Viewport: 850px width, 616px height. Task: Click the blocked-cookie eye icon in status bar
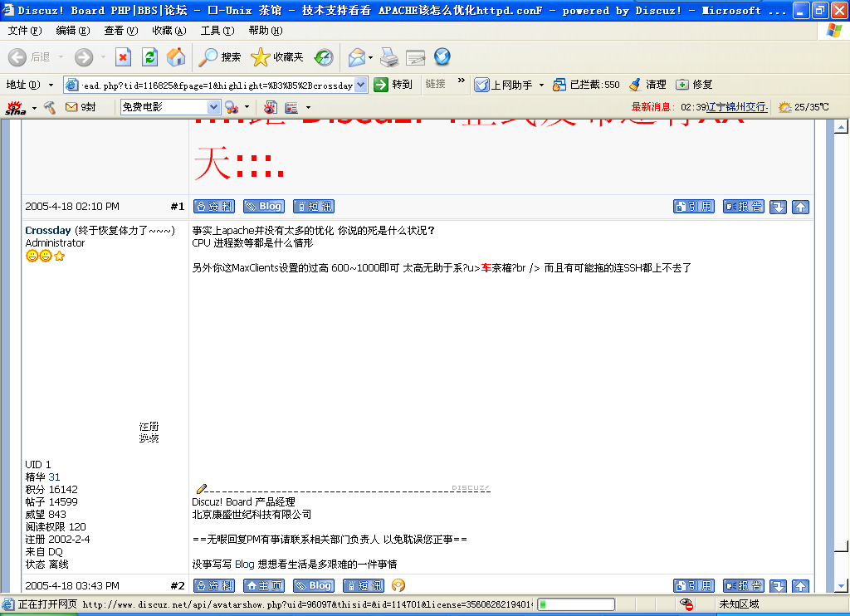point(686,604)
